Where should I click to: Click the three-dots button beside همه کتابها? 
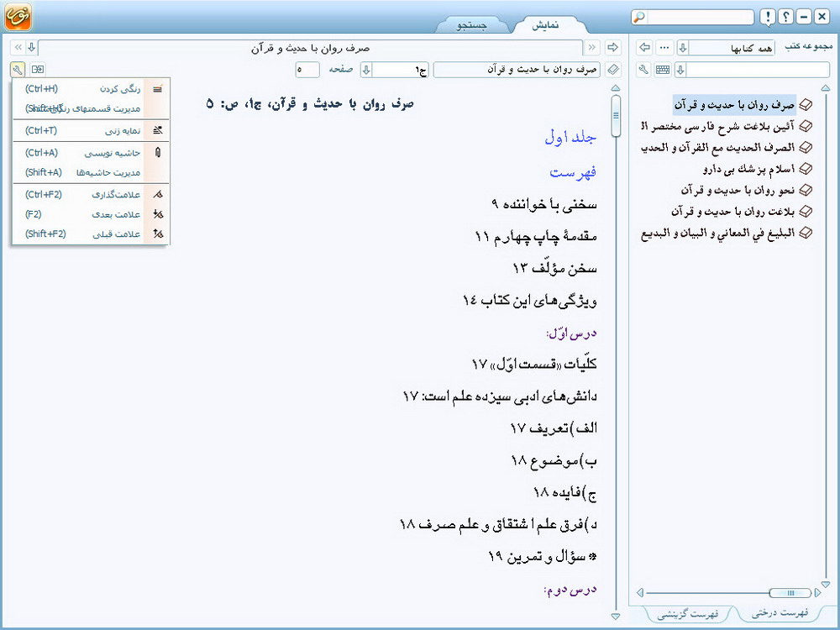(x=664, y=48)
